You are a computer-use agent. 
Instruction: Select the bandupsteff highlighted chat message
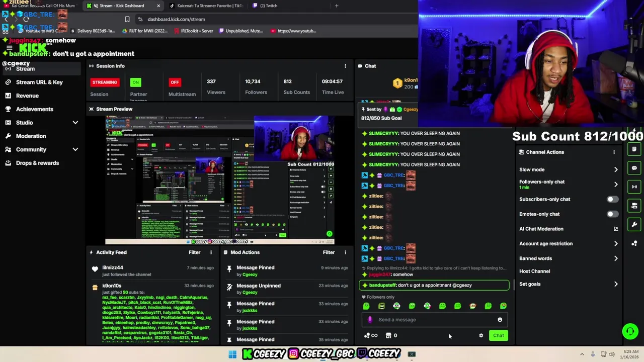[434, 285]
